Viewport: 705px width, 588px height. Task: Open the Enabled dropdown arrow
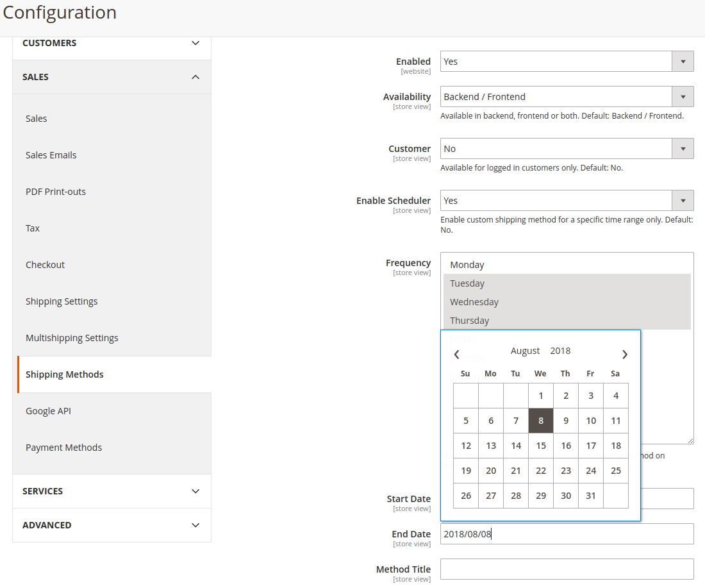click(x=683, y=62)
